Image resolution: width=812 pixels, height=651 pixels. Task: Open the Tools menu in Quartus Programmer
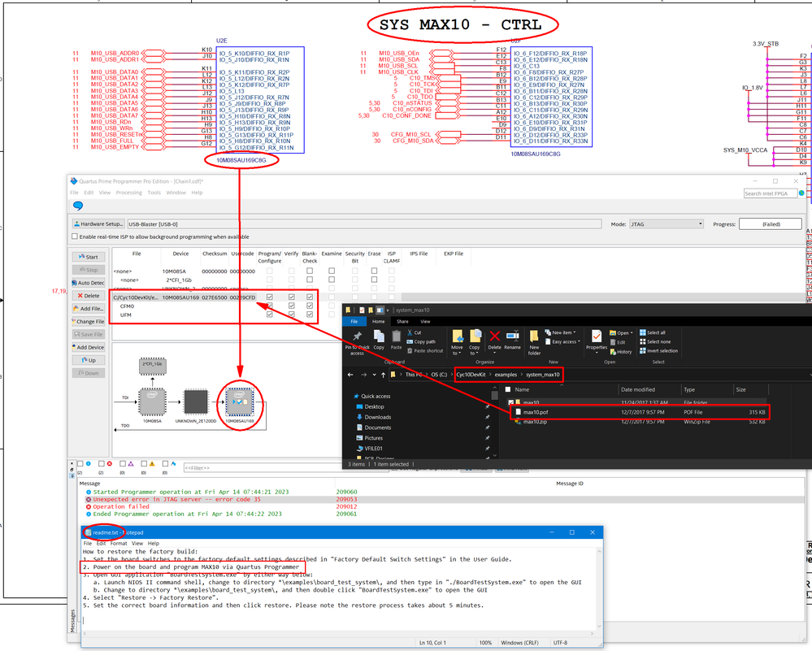coord(154,192)
